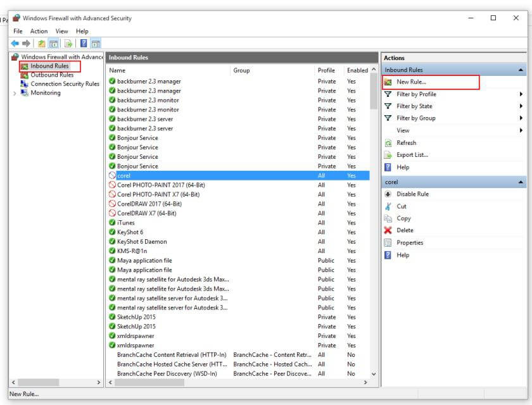The image size is (532, 405).
Task: Click the Back arrow in the toolbar
Action: click(15, 43)
